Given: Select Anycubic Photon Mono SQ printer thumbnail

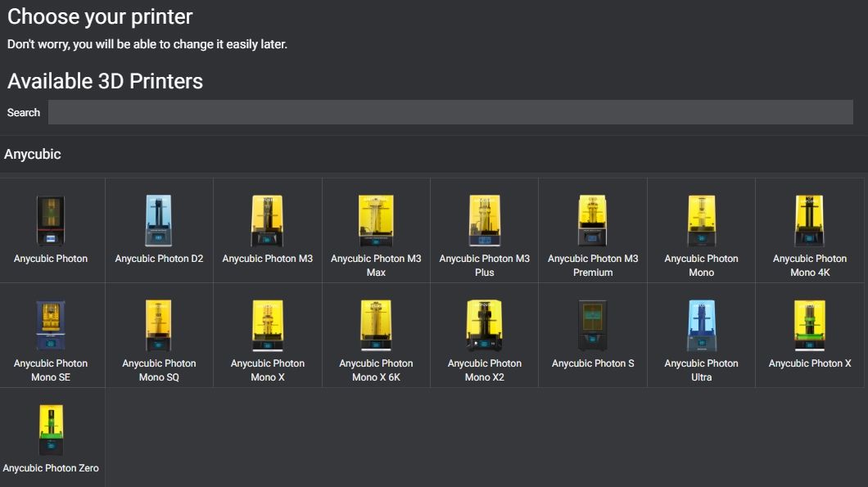Looking at the screenshot, I should click(x=159, y=325).
